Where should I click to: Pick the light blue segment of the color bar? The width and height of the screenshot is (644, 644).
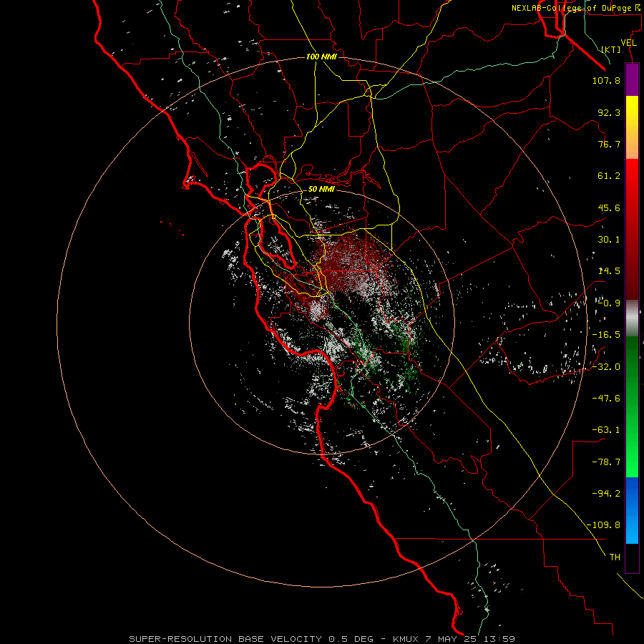pyautogui.click(x=632, y=527)
